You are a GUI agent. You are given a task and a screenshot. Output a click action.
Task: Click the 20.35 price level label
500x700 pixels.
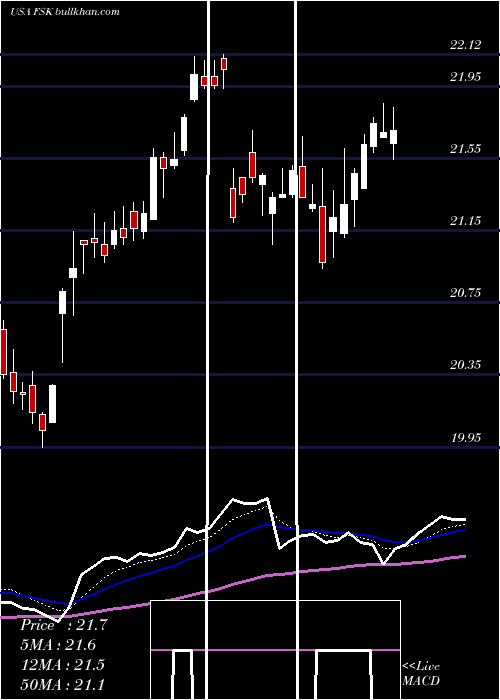tap(466, 365)
